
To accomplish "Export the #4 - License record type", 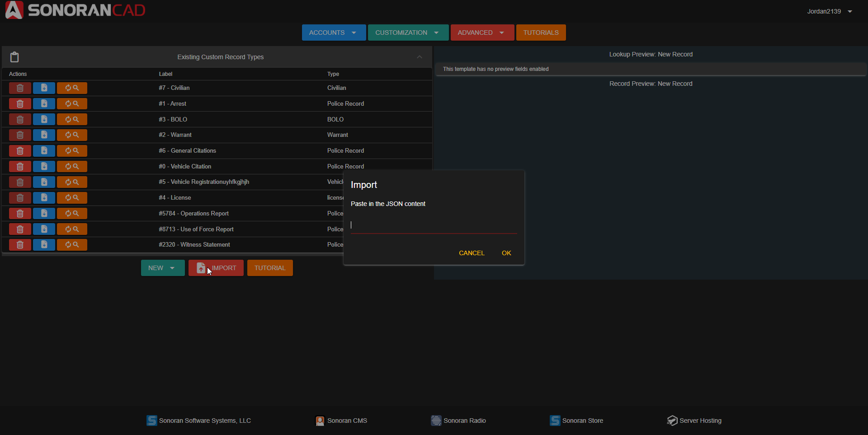I will coord(44,198).
